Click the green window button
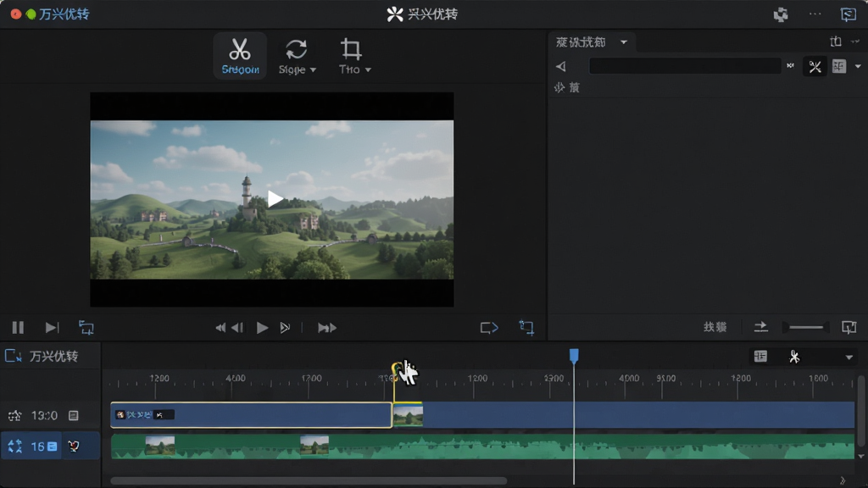Viewport: 868px width, 488px height. click(x=31, y=14)
